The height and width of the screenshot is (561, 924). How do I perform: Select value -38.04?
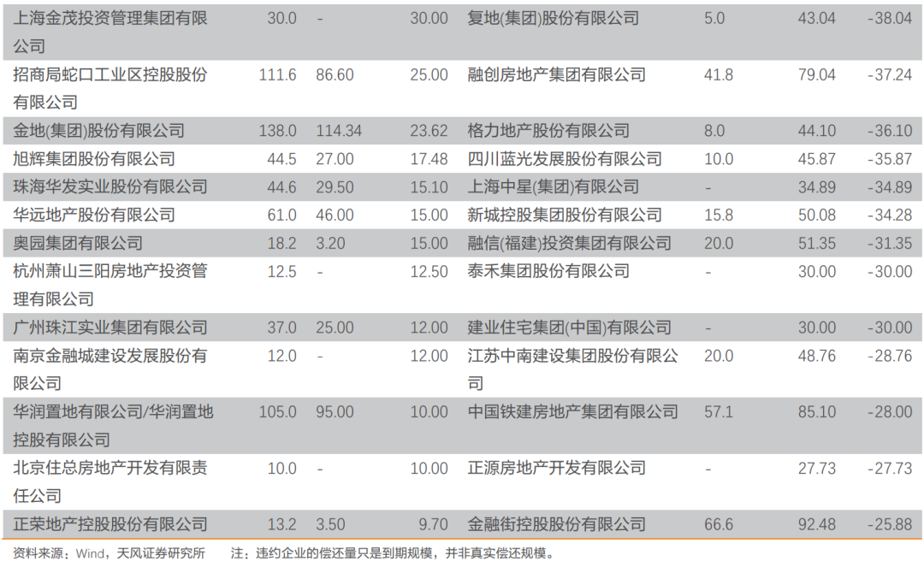point(890,18)
